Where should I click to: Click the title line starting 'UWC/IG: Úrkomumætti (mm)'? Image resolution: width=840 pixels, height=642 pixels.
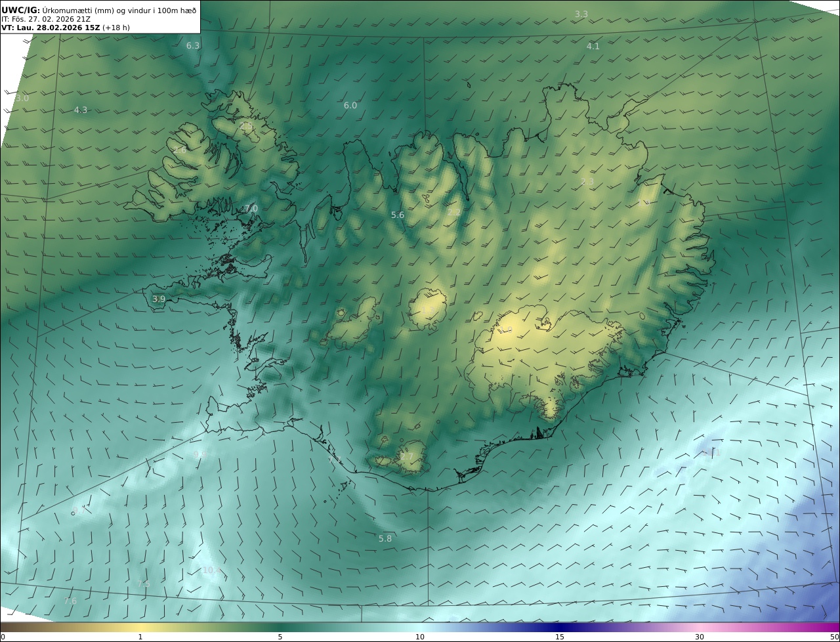coord(98,10)
